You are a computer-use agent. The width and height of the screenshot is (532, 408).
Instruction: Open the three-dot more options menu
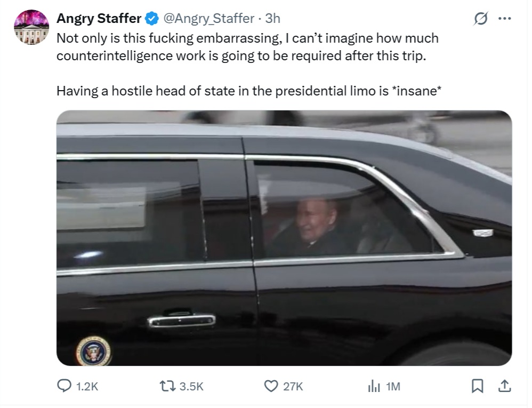(x=504, y=18)
